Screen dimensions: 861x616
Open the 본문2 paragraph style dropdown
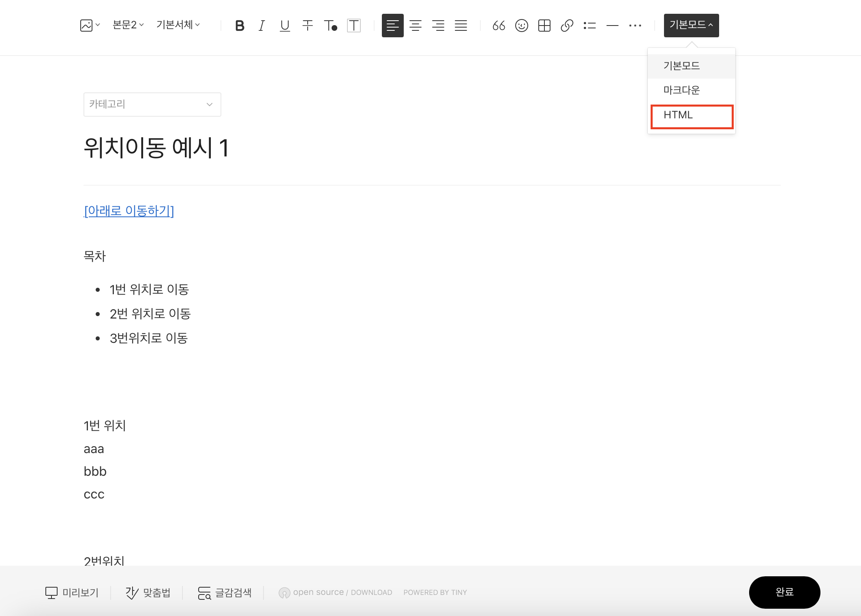pyautogui.click(x=128, y=25)
